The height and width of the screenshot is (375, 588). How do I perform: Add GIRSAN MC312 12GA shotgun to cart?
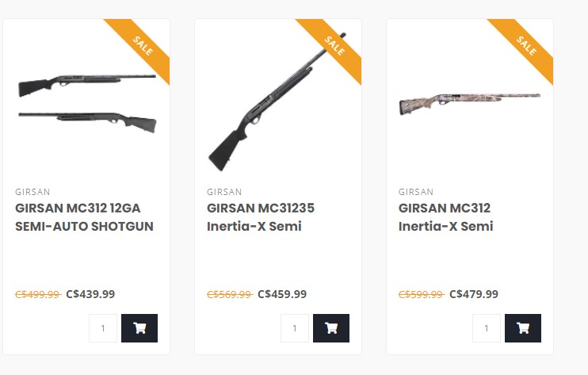[x=139, y=328]
